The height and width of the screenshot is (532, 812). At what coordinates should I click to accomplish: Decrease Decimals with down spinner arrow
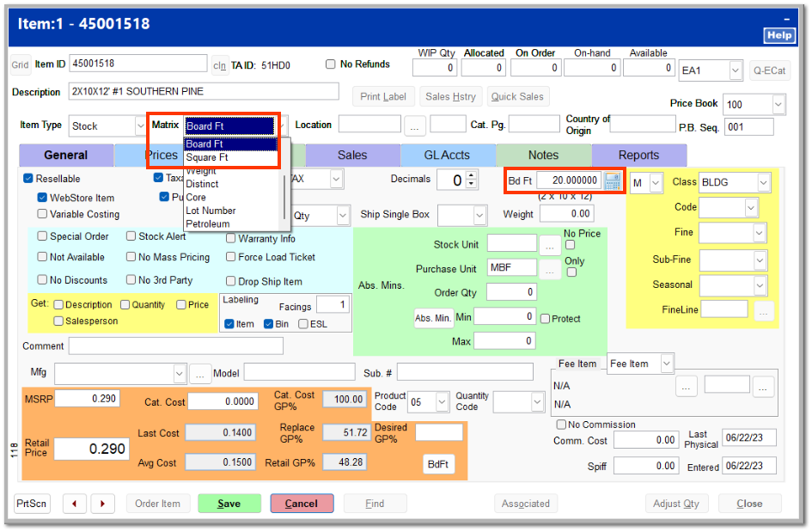471,185
